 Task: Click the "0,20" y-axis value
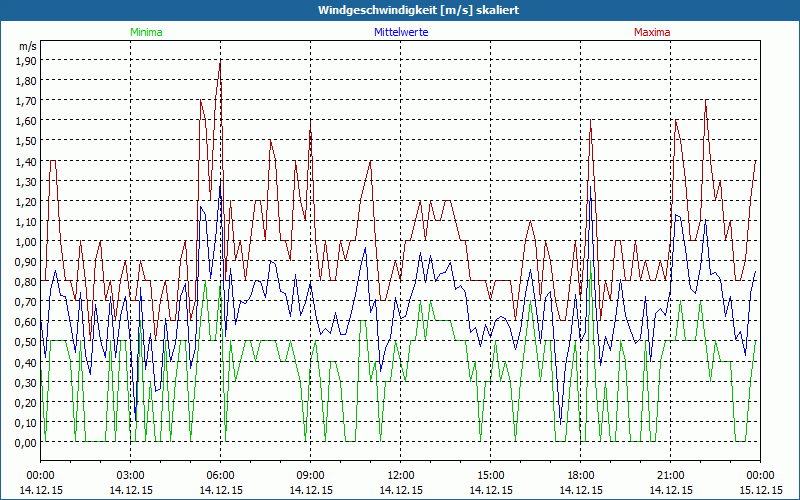[26, 402]
